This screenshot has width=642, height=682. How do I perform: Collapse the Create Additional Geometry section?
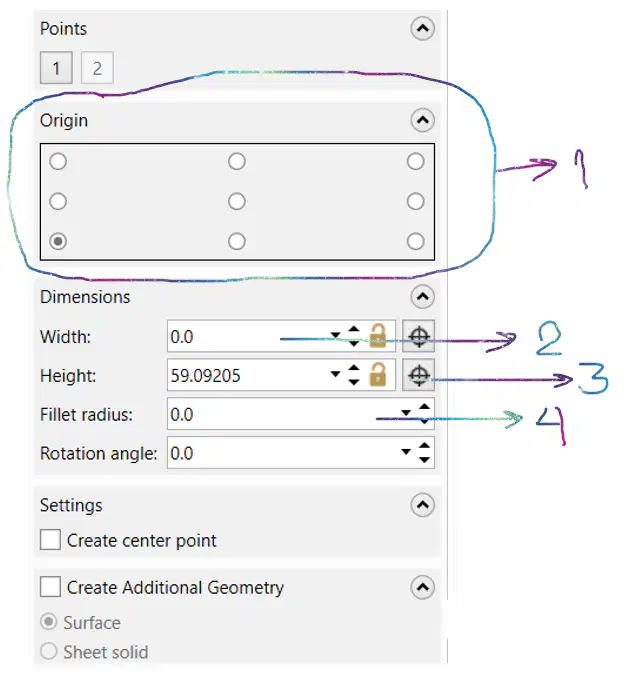[x=422, y=587]
